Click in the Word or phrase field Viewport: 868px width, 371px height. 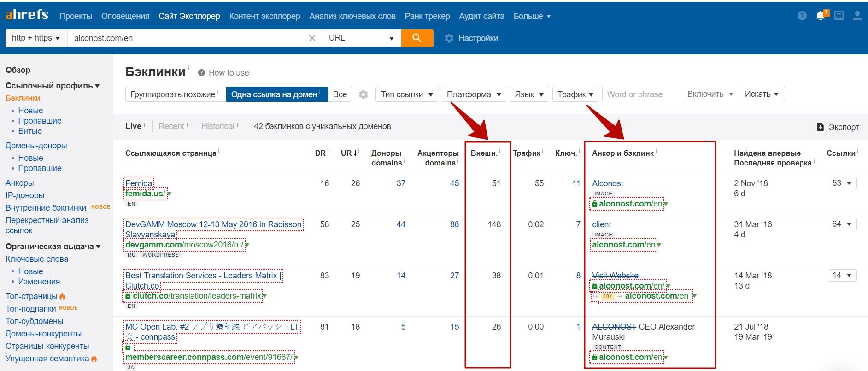click(642, 94)
